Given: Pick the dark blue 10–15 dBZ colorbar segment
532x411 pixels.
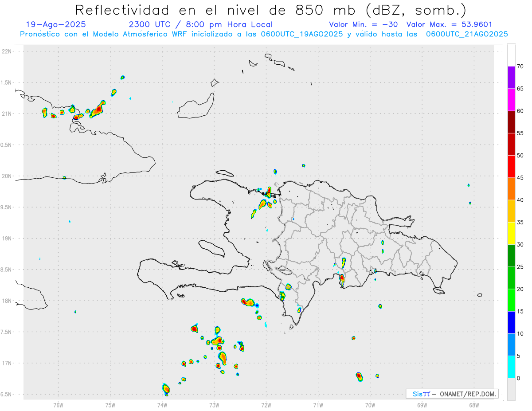Looking at the screenshot, I should (x=511, y=322).
